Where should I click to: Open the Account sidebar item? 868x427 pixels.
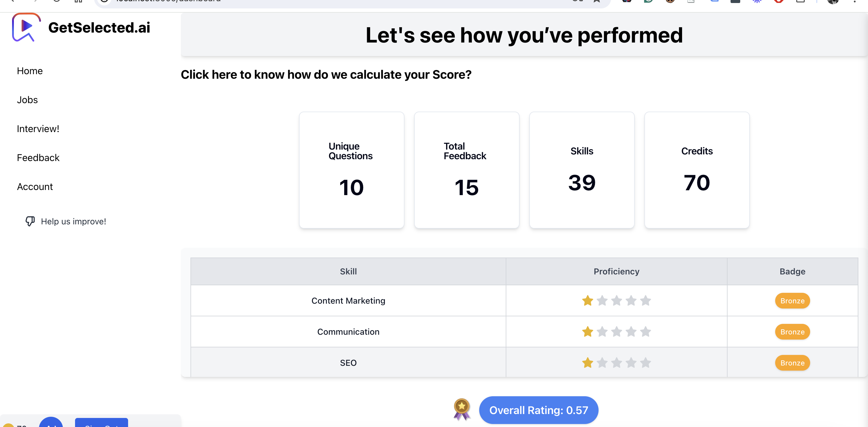coord(35,187)
